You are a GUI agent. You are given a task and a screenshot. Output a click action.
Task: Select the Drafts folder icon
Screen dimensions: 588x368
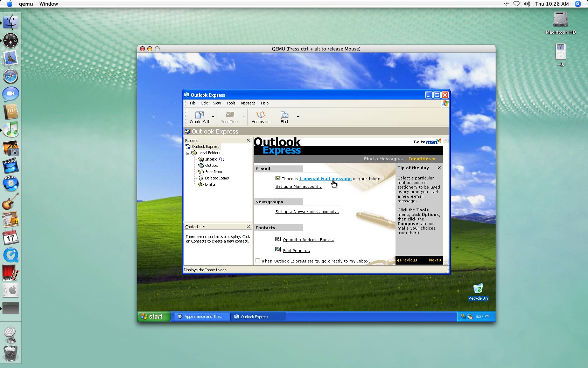201,184
